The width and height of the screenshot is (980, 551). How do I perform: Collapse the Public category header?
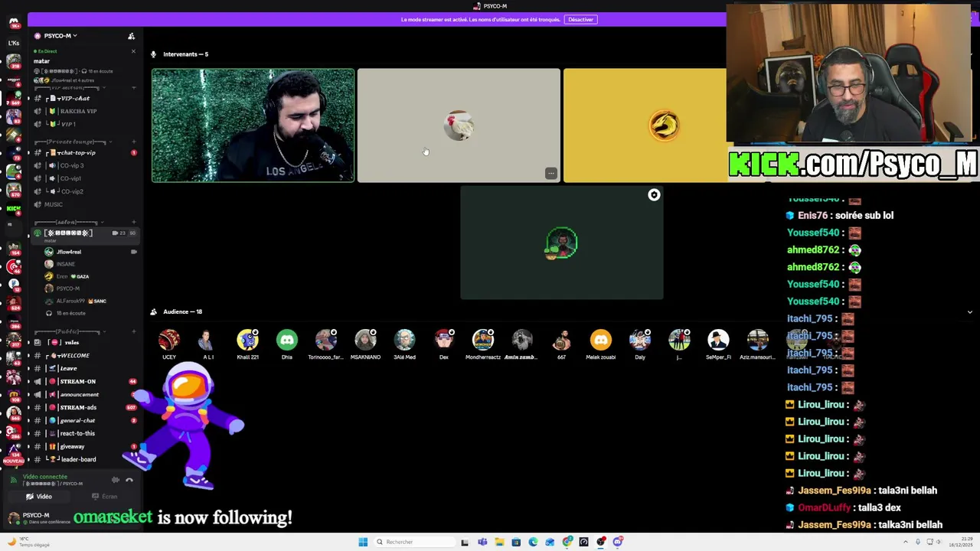pyautogui.click(x=70, y=331)
